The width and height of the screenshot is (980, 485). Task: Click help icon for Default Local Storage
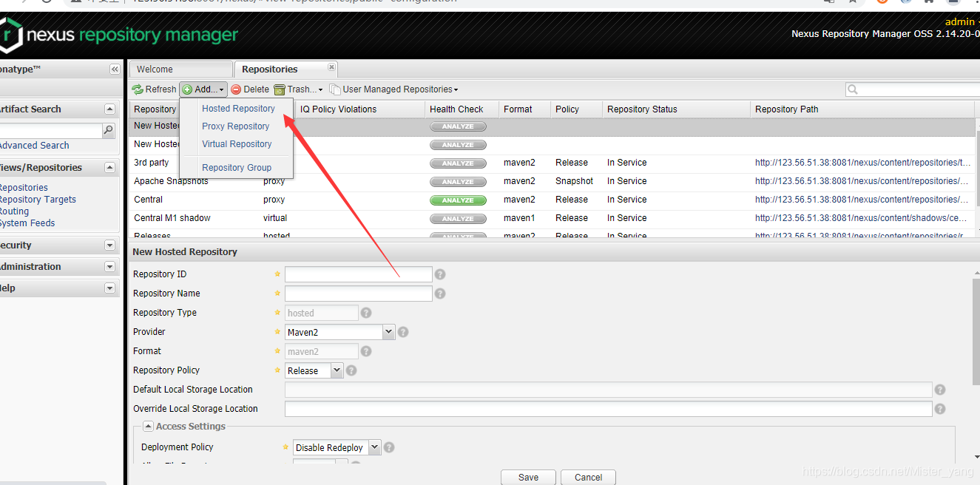[940, 390]
